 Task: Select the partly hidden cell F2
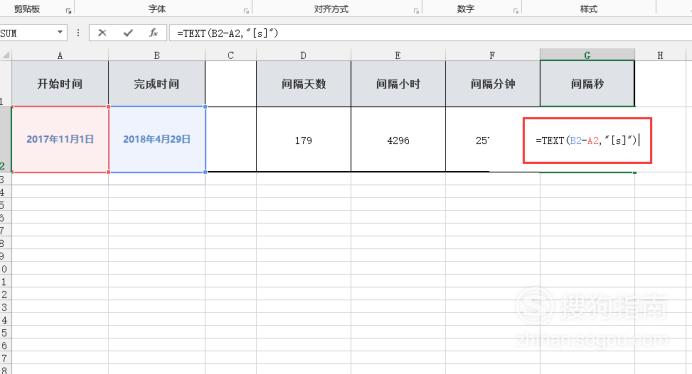point(484,139)
